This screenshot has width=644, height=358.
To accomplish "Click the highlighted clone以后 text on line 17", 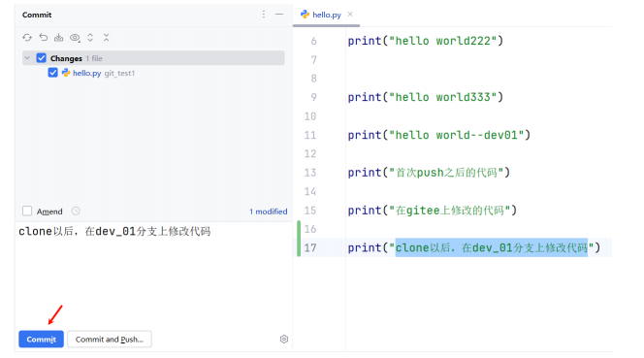I will (x=491, y=247).
